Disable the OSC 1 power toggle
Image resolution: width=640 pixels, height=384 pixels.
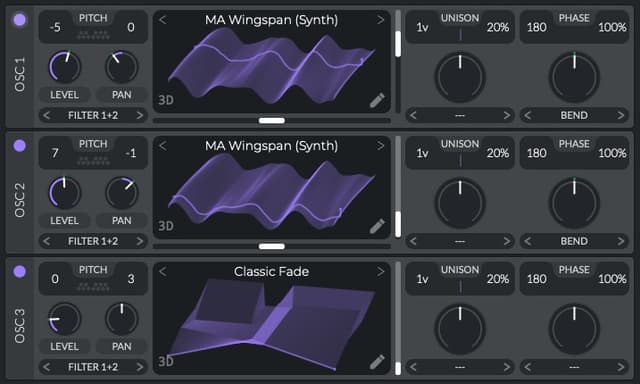20,20
